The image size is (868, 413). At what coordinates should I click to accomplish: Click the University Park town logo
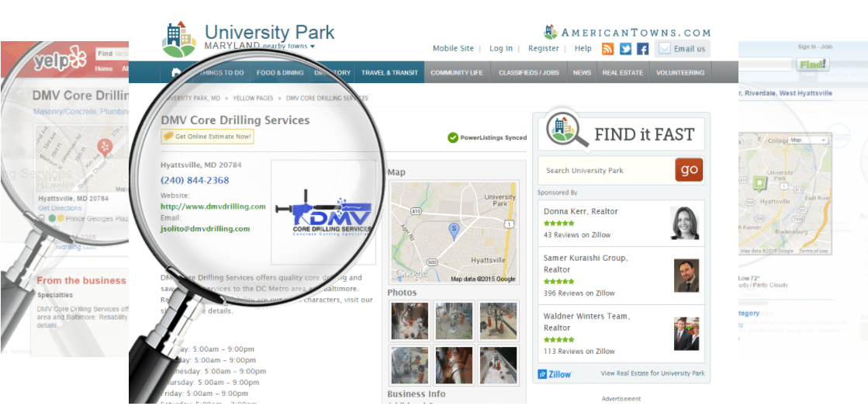click(179, 40)
